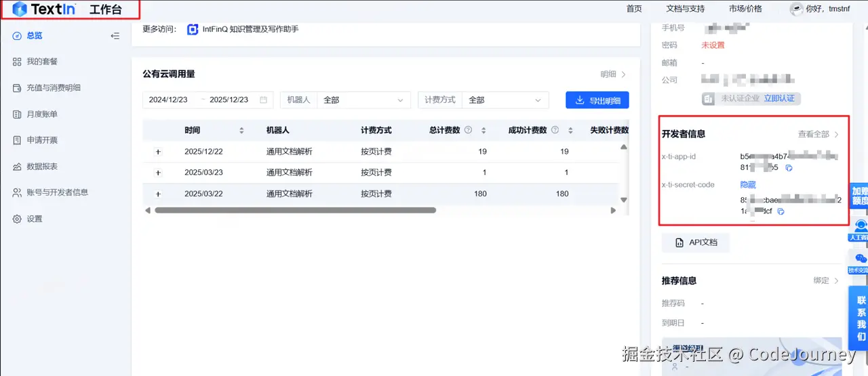The image size is (868, 376).
Task: Click the 你好, tmstnf username text
Action: pyautogui.click(x=827, y=9)
